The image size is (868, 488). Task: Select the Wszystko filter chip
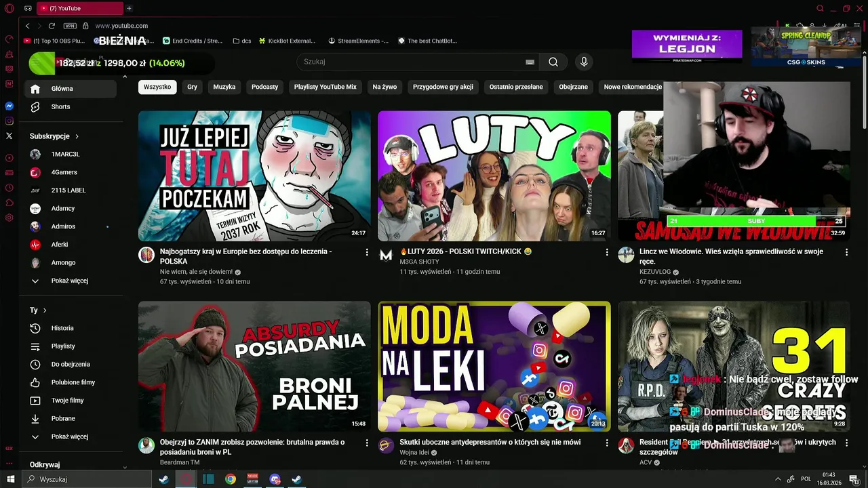click(x=157, y=87)
